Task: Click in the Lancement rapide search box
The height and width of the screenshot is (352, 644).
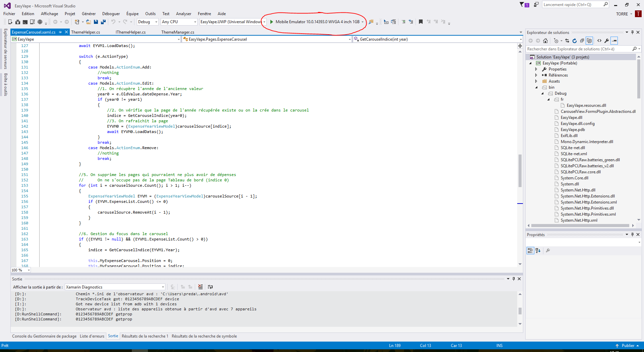Action: (572, 4)
